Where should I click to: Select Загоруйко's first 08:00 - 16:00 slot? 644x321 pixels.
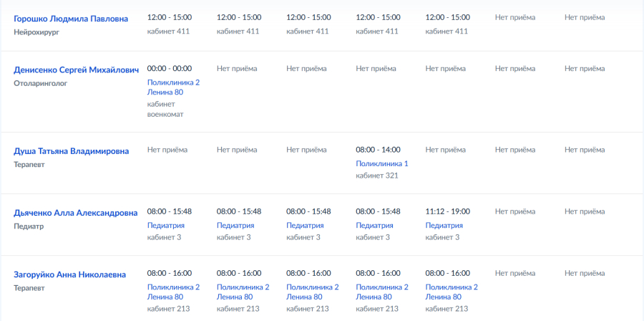tap(170, 273)
